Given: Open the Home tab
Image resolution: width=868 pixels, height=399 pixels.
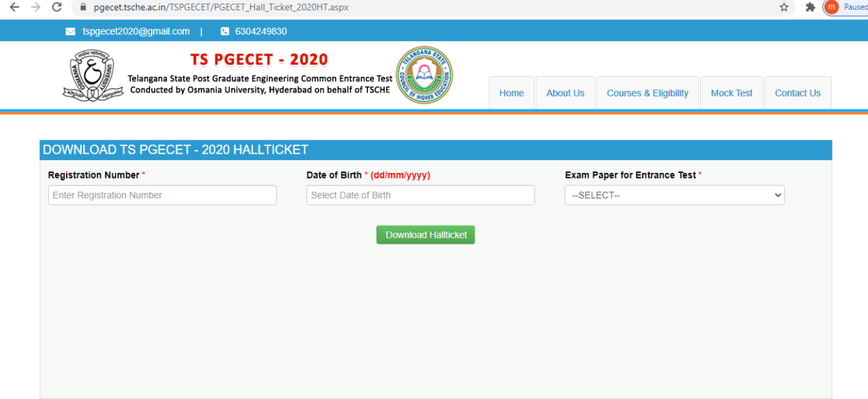Looking at the screenshot, I should 512,93.
